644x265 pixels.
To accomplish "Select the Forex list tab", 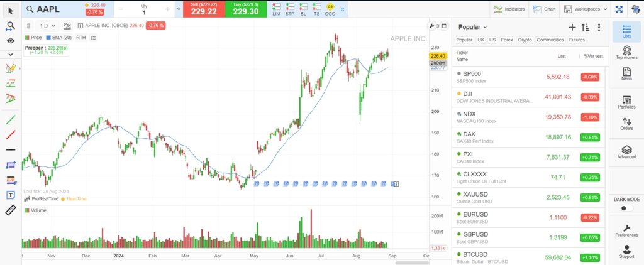I will point(507,40).
